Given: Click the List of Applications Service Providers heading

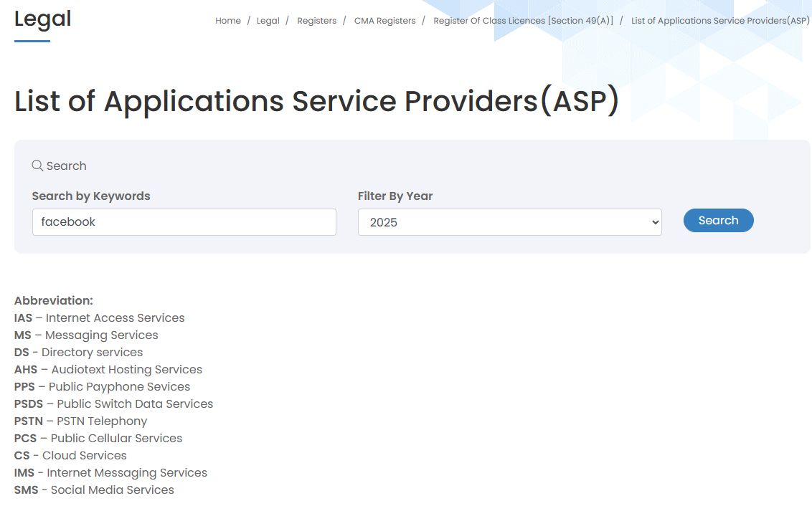Looking at the screenshot, I should (316, 101).
